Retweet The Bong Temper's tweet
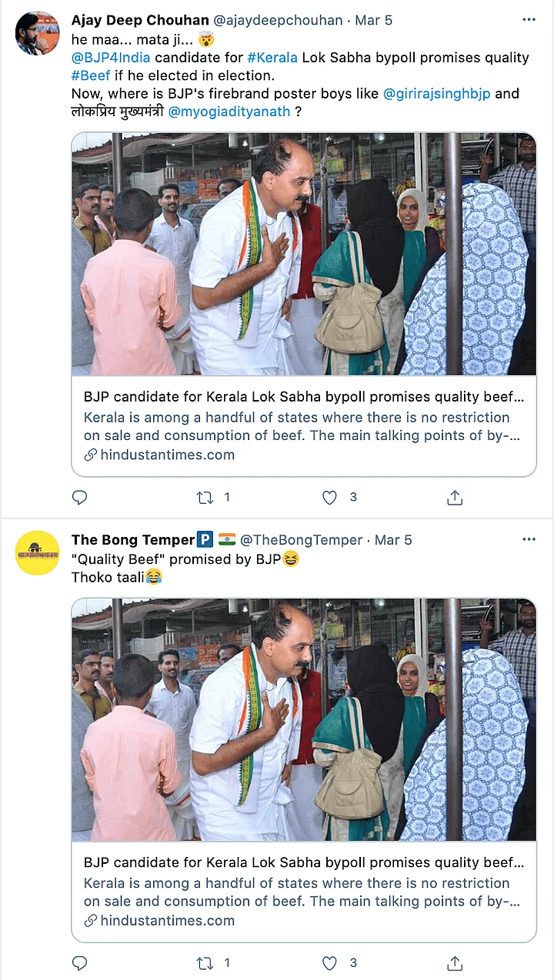Image resolution: width=554 pixels, height=980 pixels. pos(205,963)
